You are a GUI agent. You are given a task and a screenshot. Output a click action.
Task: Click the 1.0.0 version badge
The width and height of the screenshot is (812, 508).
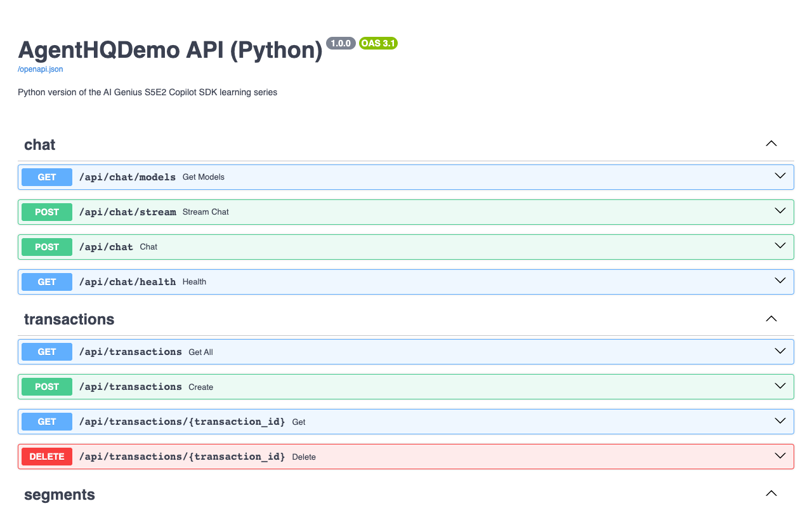341,43
